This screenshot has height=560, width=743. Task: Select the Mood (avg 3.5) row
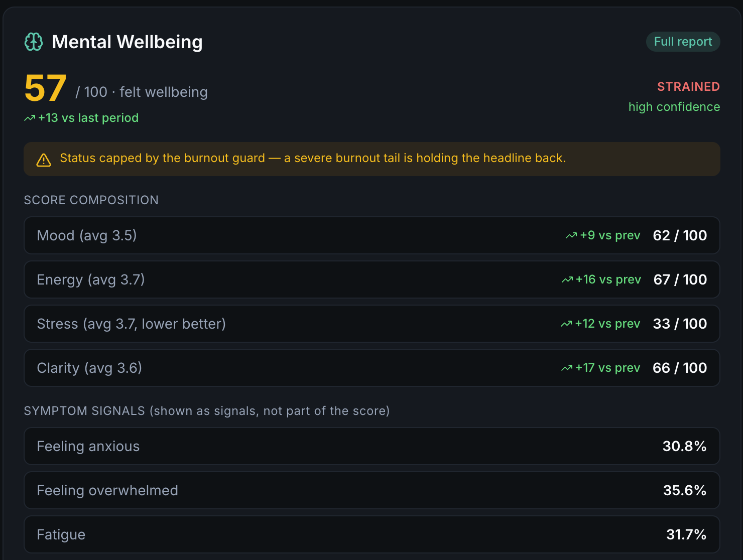[372, 235]
